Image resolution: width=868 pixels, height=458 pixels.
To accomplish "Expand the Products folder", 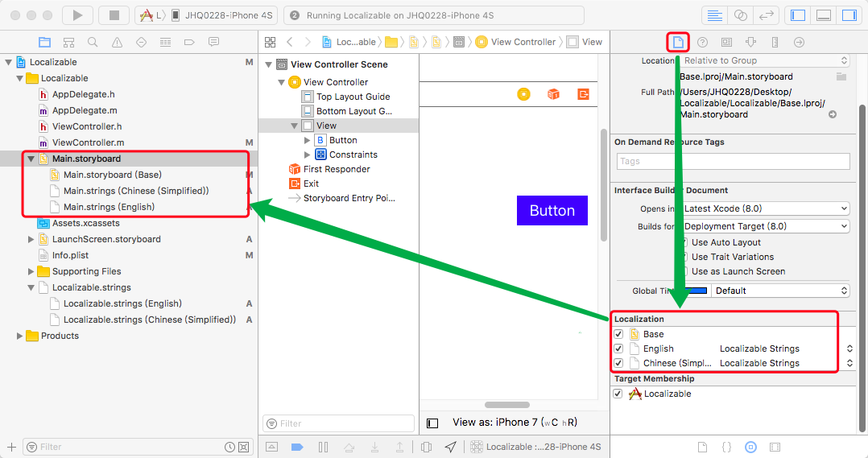I will pyautogui.click(x=20, y=336).
